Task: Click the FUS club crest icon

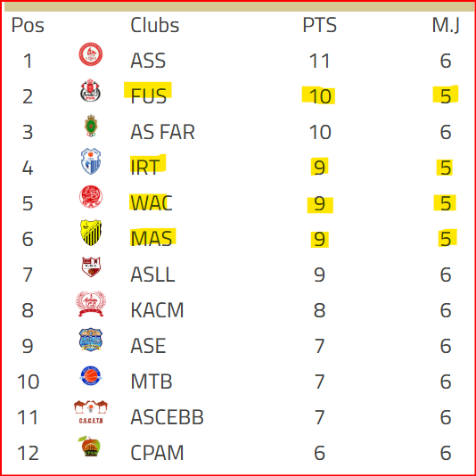Action: [90, 90]
